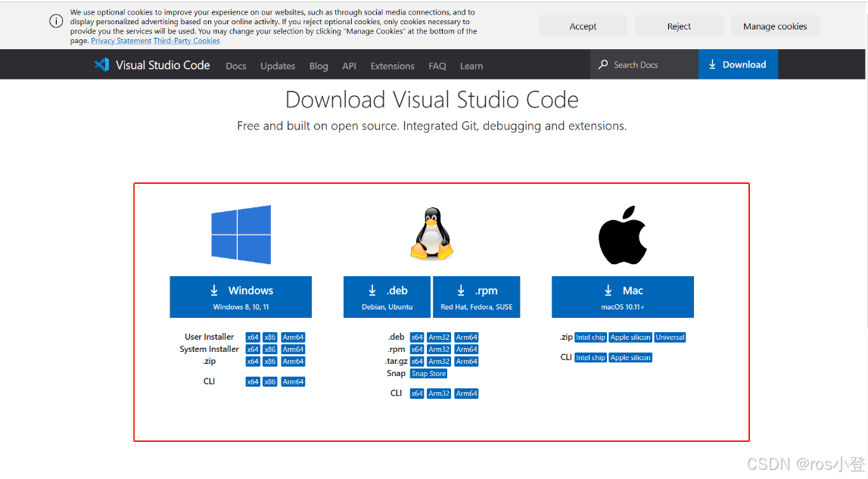The height and width of the screenshot is (479, 868).
Task: Select Linux CLI x64 download
Action: pos(417,393)
